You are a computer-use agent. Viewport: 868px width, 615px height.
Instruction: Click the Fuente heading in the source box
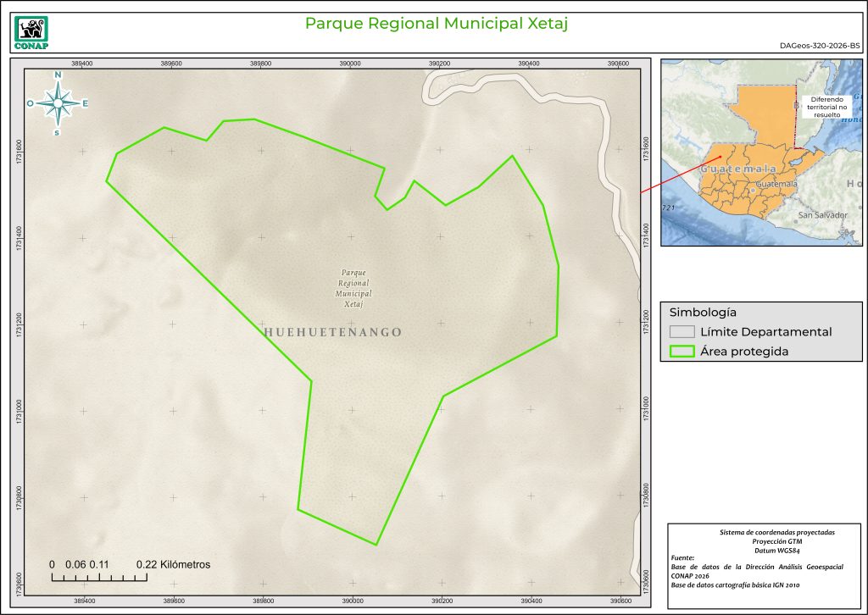tap(682, 557)
